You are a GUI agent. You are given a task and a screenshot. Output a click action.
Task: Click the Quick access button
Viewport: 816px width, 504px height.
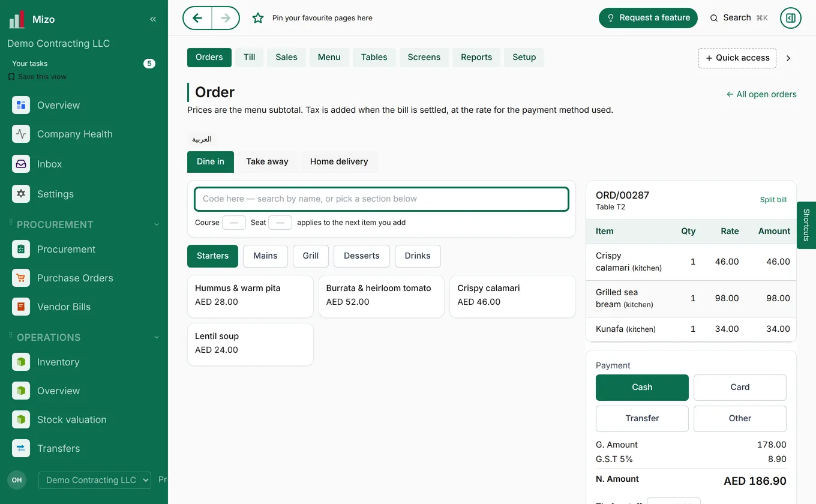pos(737,58)
